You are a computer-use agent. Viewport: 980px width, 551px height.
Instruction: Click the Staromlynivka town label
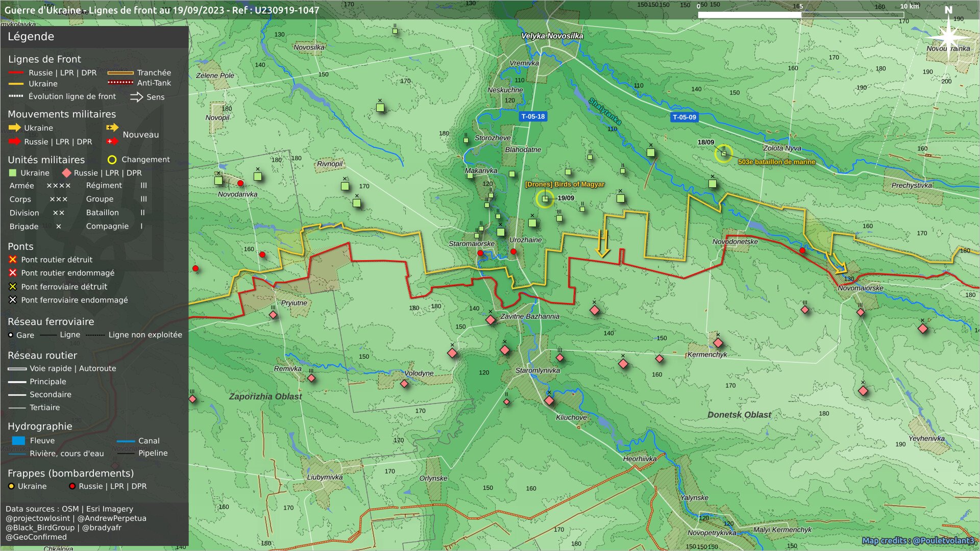[x=537, y=370]
